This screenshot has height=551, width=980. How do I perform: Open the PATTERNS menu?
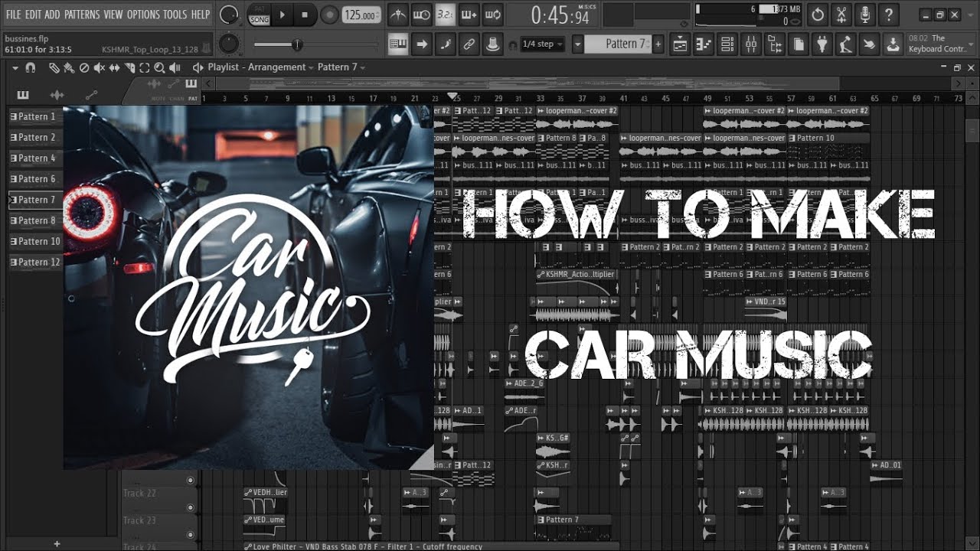click(x=81, y=15)
